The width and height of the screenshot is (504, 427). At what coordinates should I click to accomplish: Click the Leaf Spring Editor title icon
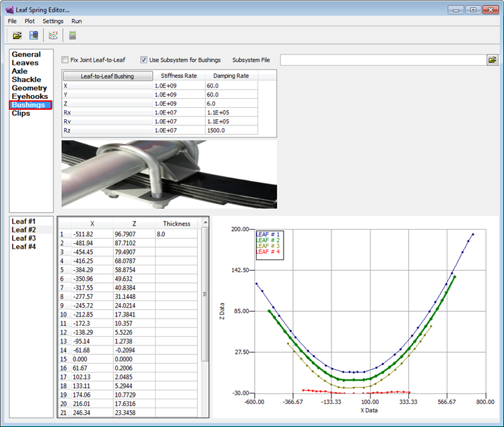(x=9, y=9)
